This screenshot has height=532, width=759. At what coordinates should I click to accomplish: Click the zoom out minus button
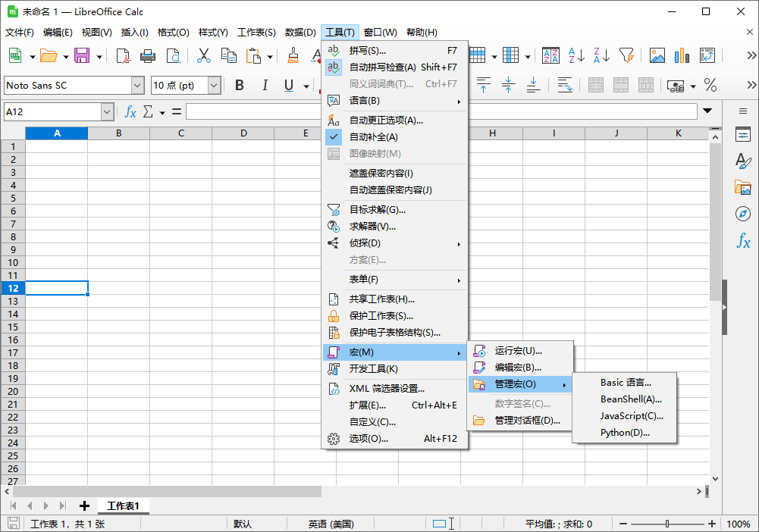(x=623, y=524)
